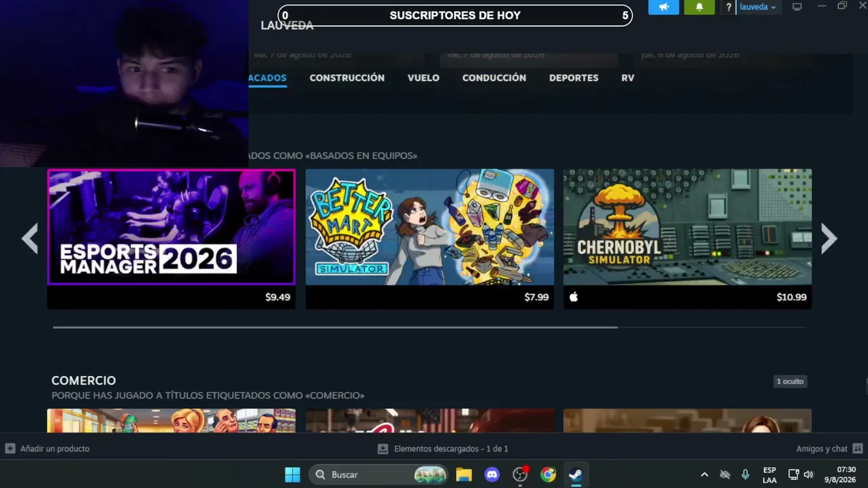This screenshot has width=868, height=488.
Task: Select the partially hidden Destacados tab
Action: pos(268,78)
